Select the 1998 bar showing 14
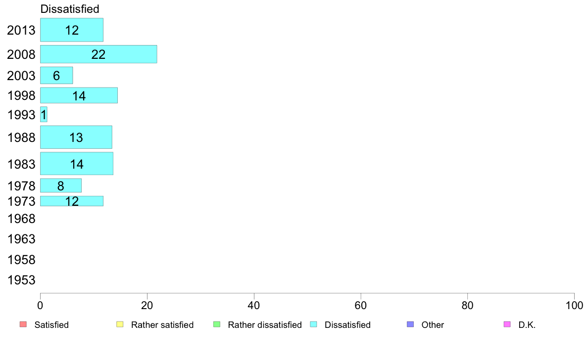The image size is (588, 364). tap(79, 95)
